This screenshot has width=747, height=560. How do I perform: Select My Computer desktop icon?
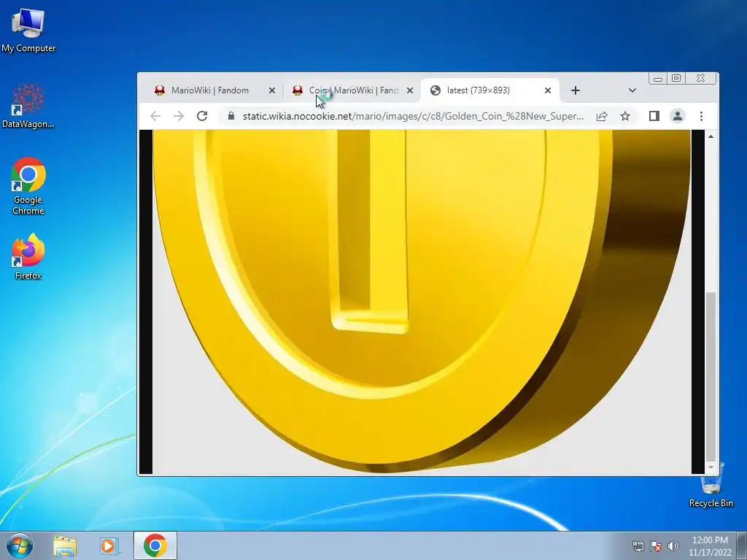click(x=28, y=31)
